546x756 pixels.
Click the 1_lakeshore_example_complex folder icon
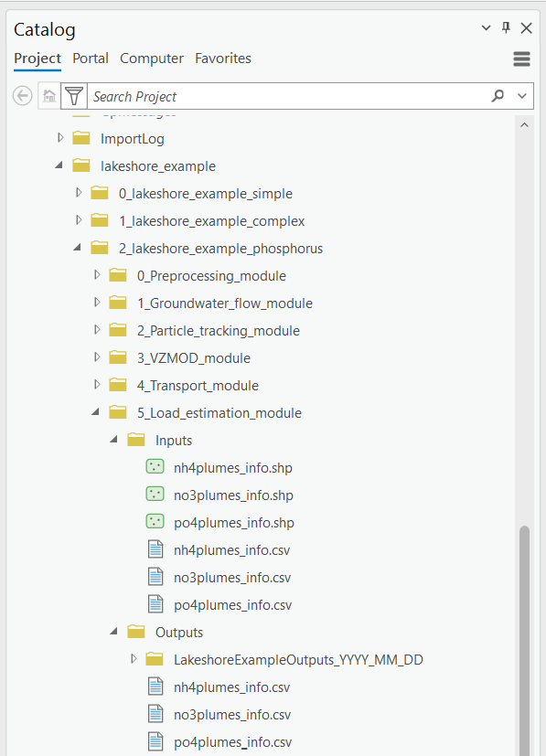100,221
